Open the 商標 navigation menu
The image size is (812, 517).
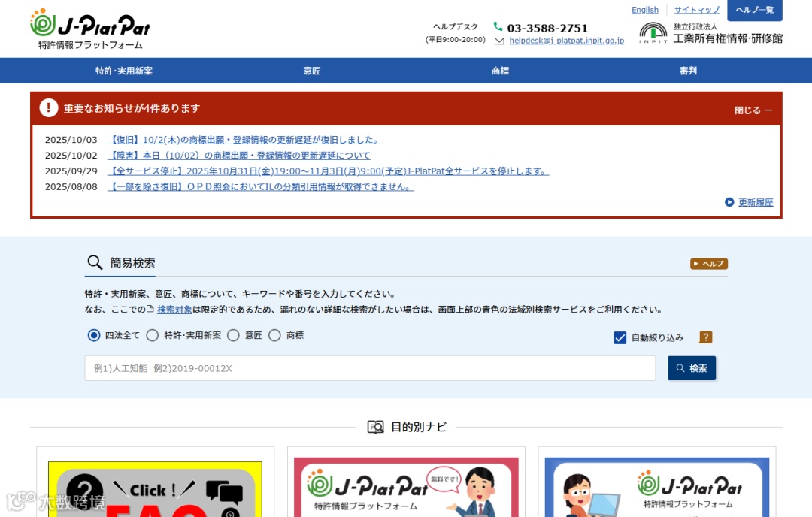(x=500, y=71)
